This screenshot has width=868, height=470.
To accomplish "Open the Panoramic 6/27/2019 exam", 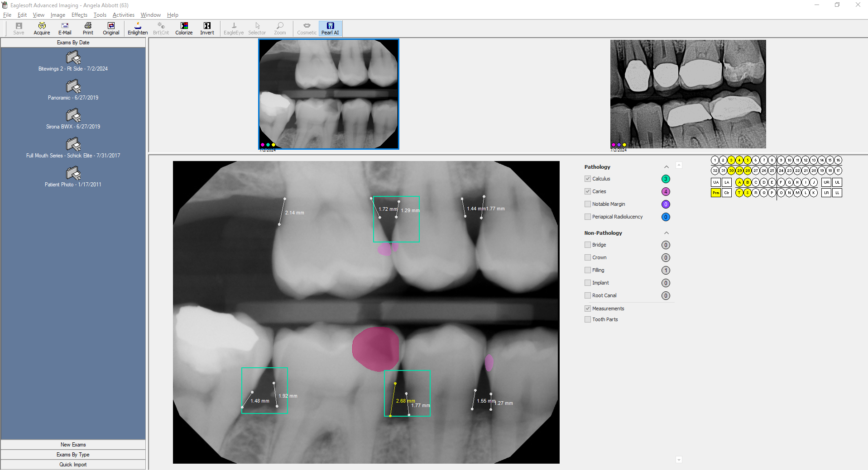I will [73, 90].
